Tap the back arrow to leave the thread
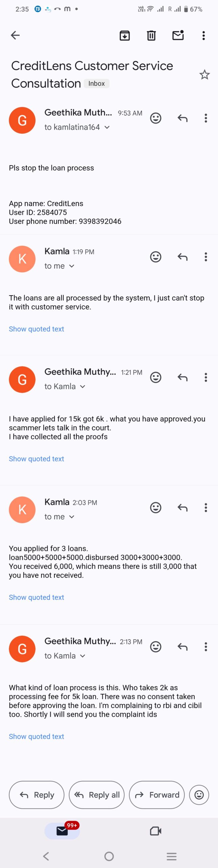This screenshot has width=218, height=868. tap(15, 35)
